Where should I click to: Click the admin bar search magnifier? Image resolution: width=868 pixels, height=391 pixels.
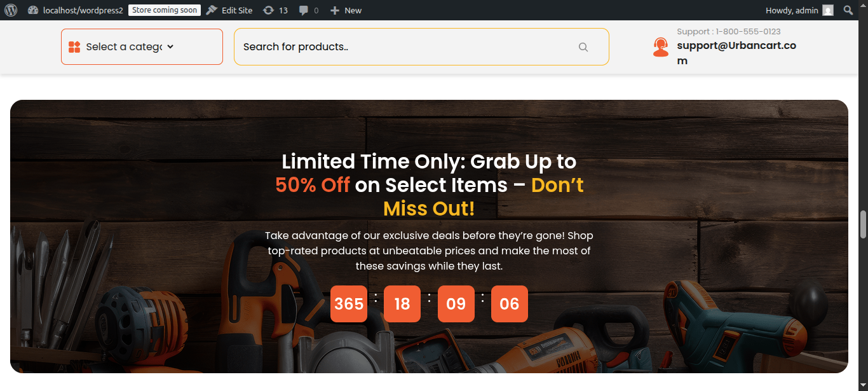pos(848,10)
